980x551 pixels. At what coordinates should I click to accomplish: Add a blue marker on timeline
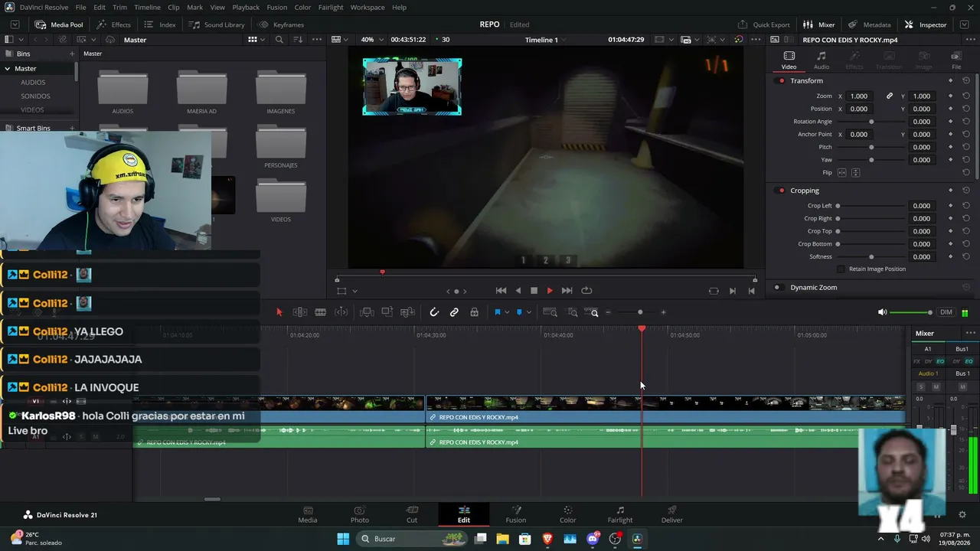point(520,312)
